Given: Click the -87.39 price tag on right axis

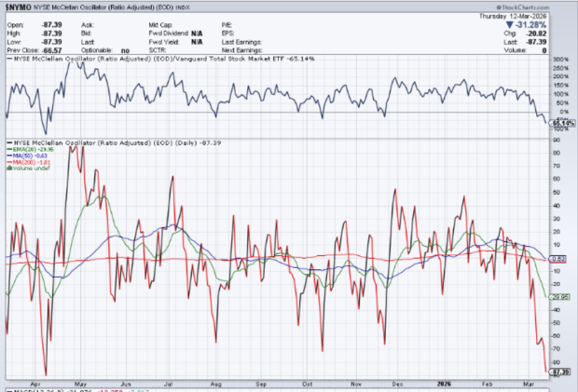Looking at the screenshot, I should (561, 372).
